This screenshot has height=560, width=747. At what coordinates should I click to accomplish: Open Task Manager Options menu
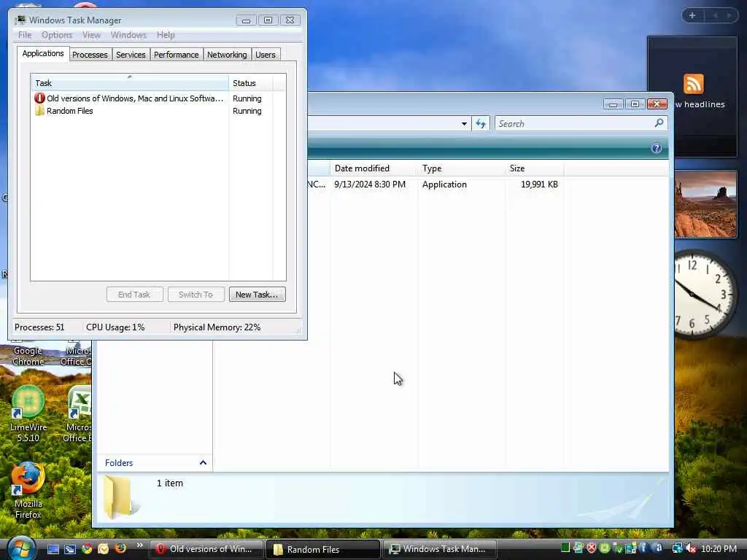pyautogui.click(x=57, y=35)
